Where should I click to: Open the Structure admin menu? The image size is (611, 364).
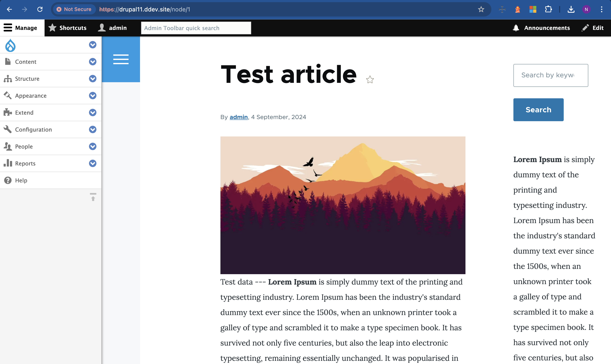pyautogui.click(x=27, y=78)
